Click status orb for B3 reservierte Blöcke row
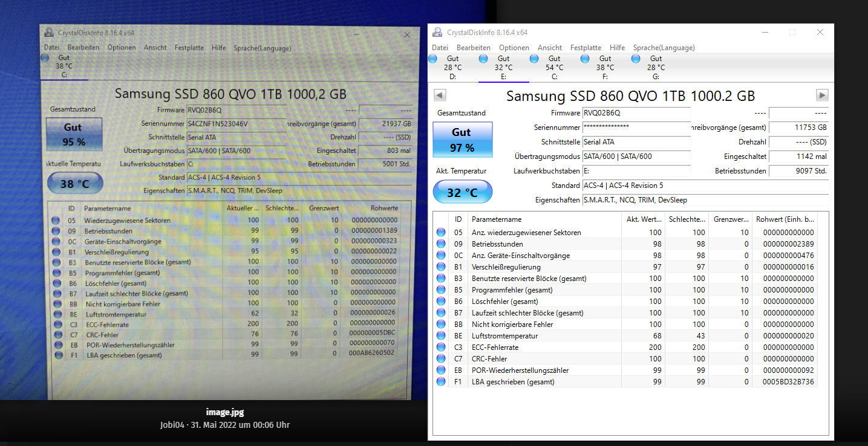The image size is (868, 446). pos(441,278)
